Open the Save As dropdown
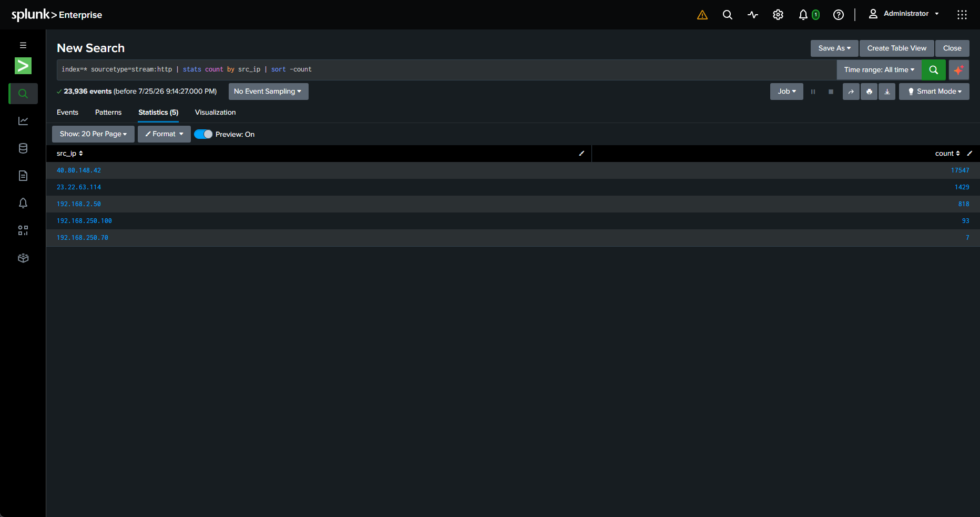The image size is (980, 517). coord(834,48)
